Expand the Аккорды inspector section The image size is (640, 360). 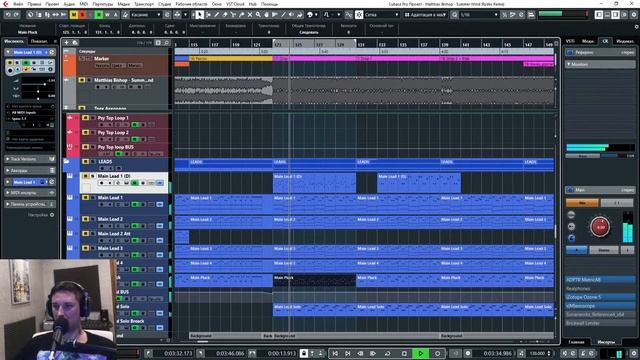pyautogui.click(x=30, y=171)
